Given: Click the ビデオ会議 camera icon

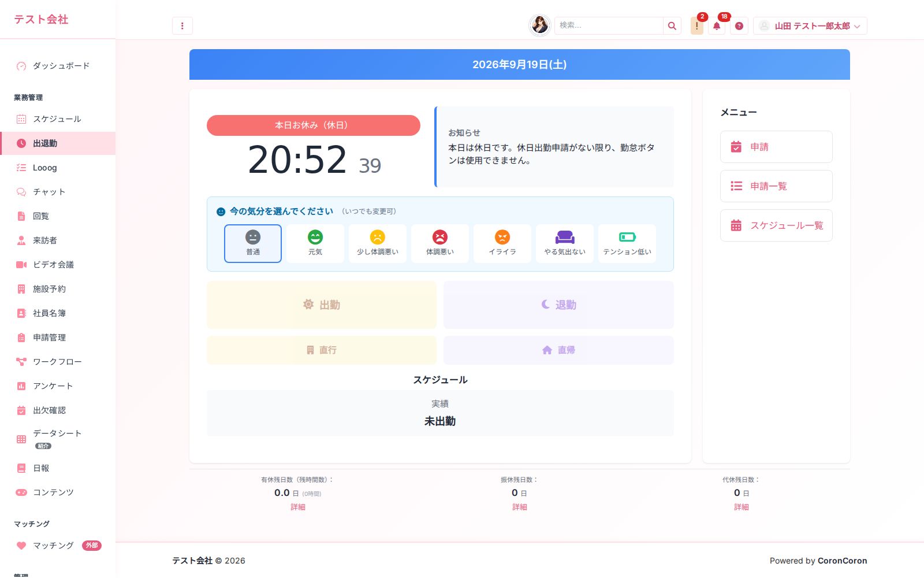Looking at the screenshot, I should (x=21, y=265).
